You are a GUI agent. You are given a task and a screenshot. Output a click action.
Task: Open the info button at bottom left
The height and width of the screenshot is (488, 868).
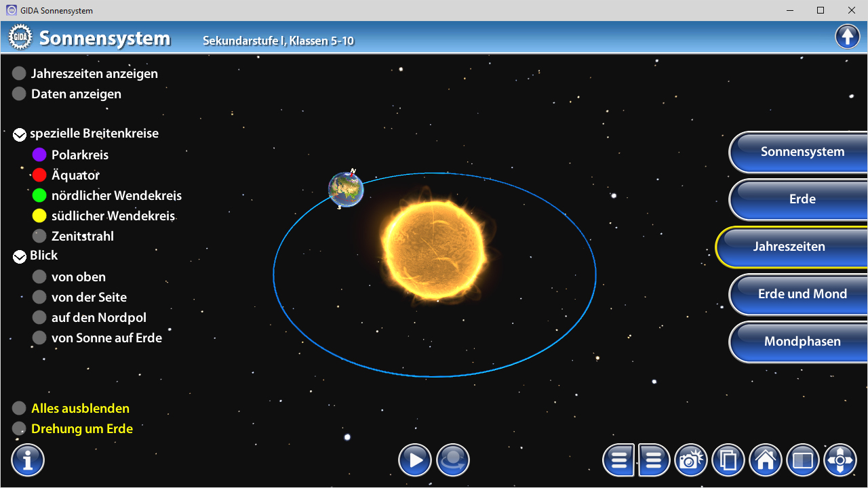[28, 461]
